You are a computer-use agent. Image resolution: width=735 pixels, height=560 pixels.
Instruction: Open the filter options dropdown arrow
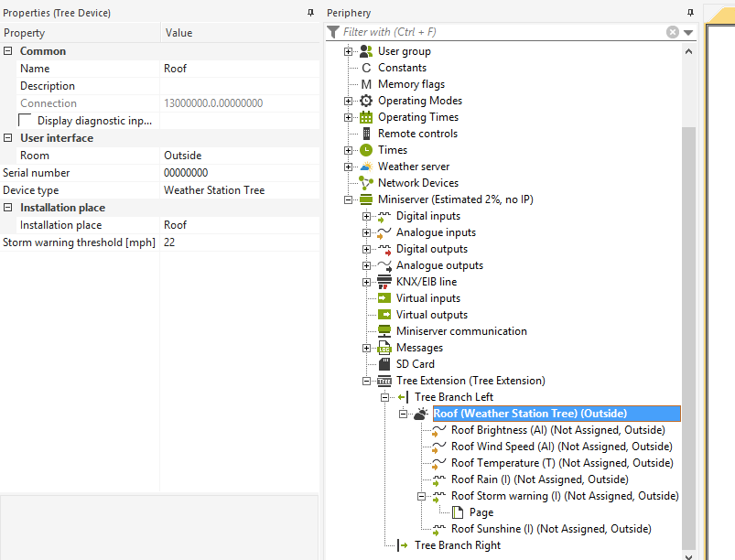pos(688,32)
